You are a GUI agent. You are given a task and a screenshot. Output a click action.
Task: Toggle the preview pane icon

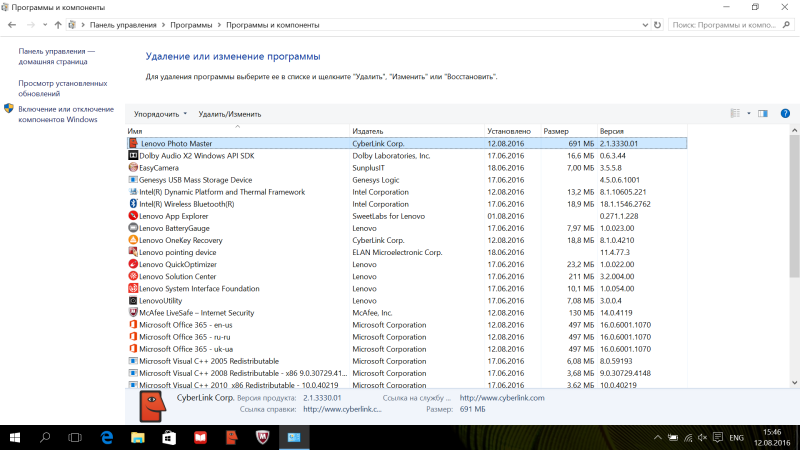click(763, 114)
